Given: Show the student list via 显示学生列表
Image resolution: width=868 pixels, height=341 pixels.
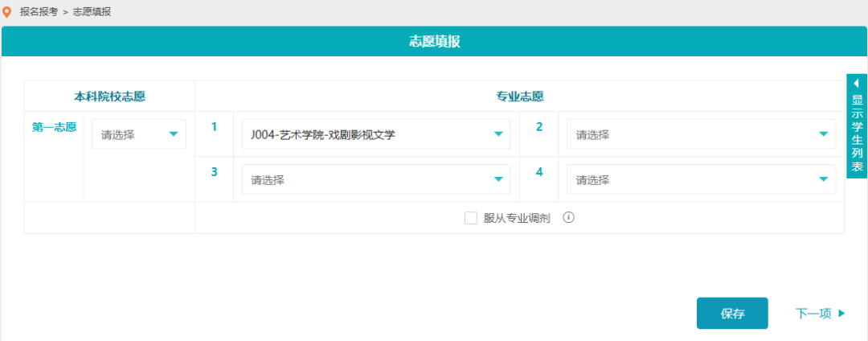Looking at the screenshot, I should (857, 133).
